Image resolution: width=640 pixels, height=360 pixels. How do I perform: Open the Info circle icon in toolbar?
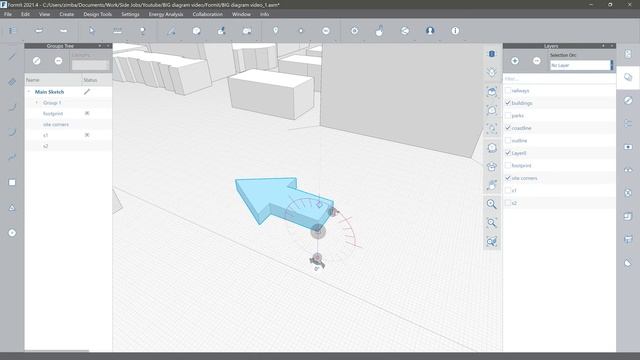pos(455,31)
